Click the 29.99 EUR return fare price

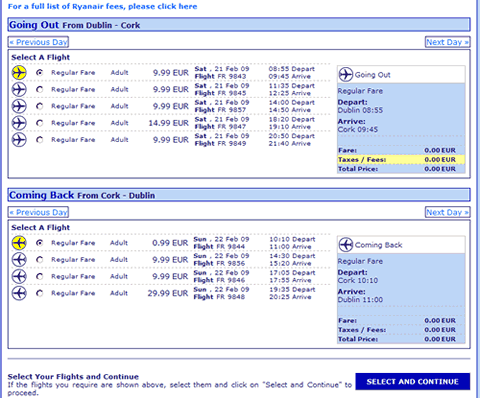168,293
